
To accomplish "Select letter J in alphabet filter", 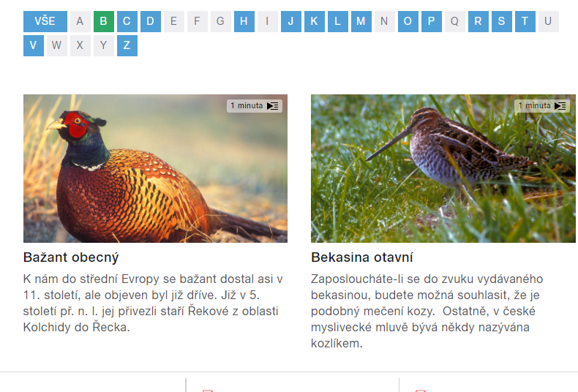I will click(291, 21).
